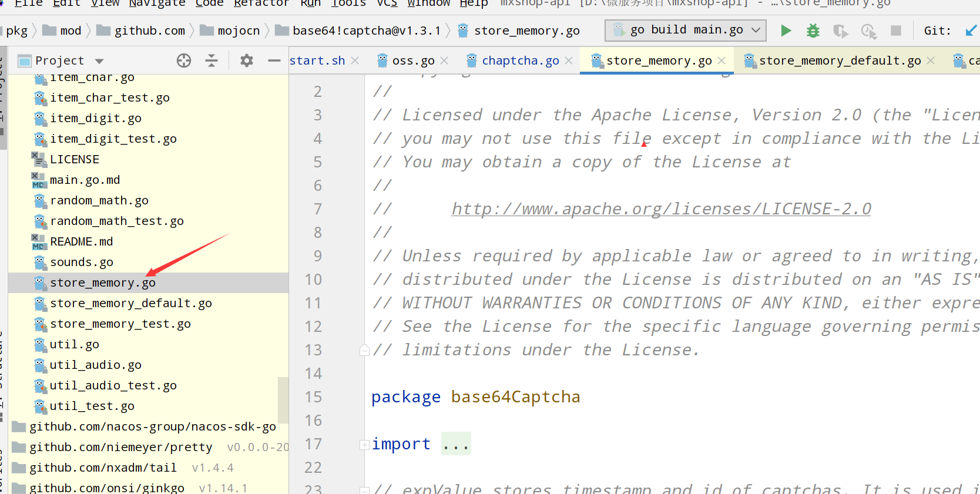Click package name base64Captcha

515,397
